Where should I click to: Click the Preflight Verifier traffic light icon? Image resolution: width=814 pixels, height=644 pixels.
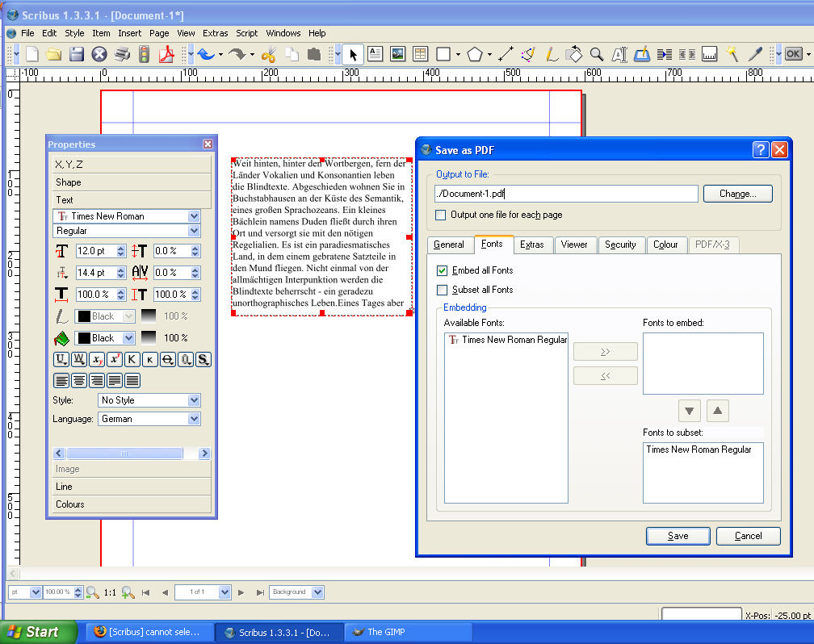[145, 54]
